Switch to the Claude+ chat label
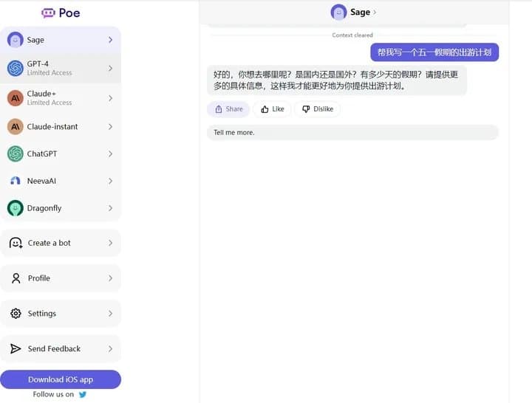Viewport: 532px width, 403px height. [41, 94]
